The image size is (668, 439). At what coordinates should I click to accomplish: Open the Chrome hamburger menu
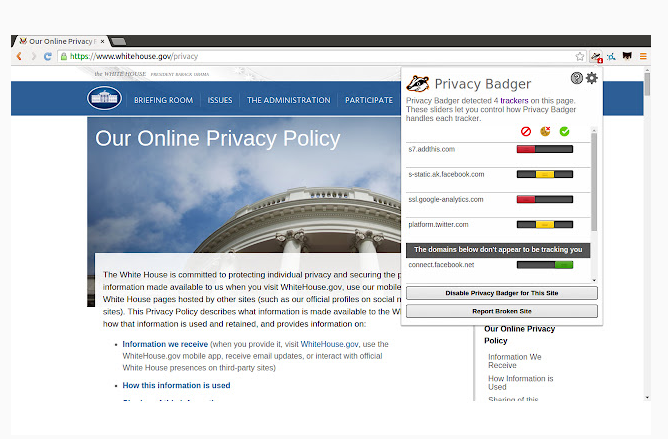coord(643,56)
